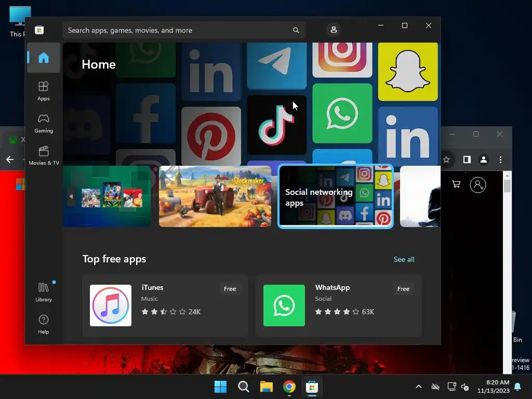Viewport: 532px width, 399px height.
Task: Open the muted volume tray icon
Action: click(x=465, y=387)
